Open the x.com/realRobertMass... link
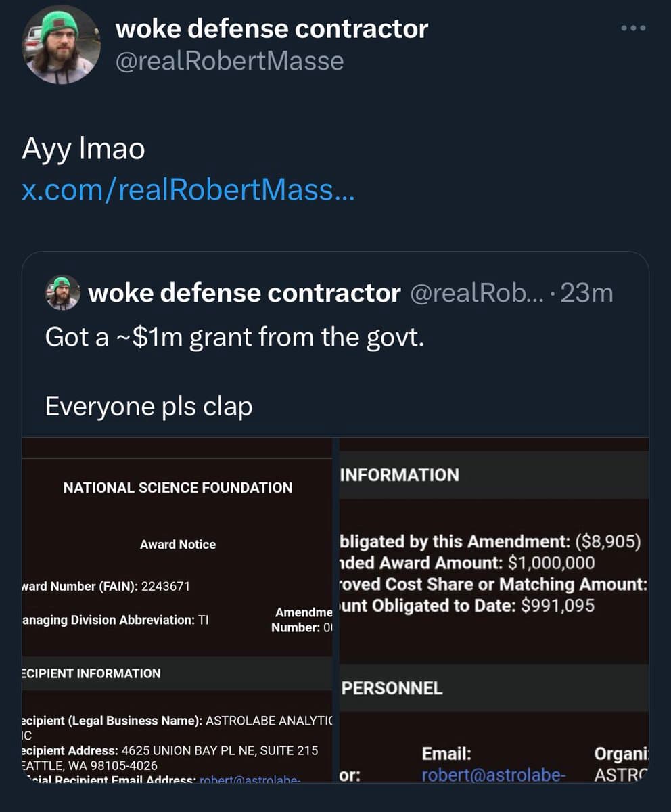671x812 pixels. click(187, 191)
